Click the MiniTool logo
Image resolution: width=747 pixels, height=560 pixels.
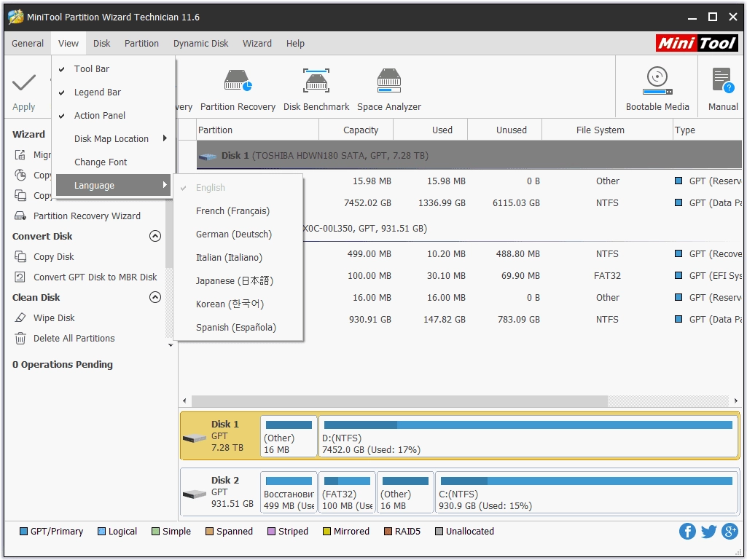[697, 44]
